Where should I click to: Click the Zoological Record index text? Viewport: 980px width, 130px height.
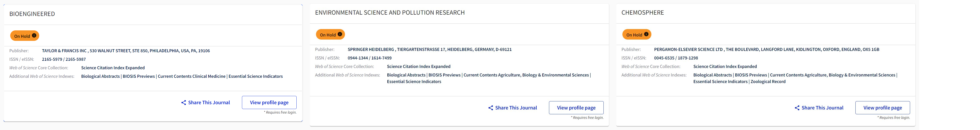(768, 81)
